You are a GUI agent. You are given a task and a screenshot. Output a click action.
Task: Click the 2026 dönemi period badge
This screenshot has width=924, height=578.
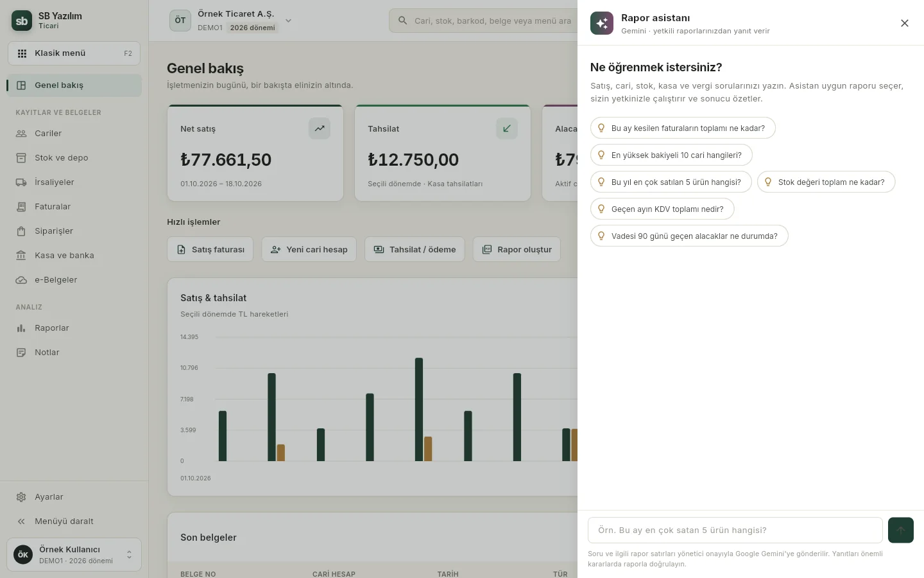coord(253,28)
